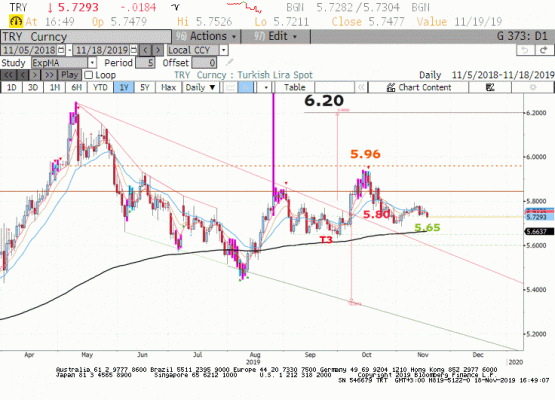Open the chart settings gear icon
Viewport: 555px width, 400px height.
pyautogui.click(x=533, y=87)
